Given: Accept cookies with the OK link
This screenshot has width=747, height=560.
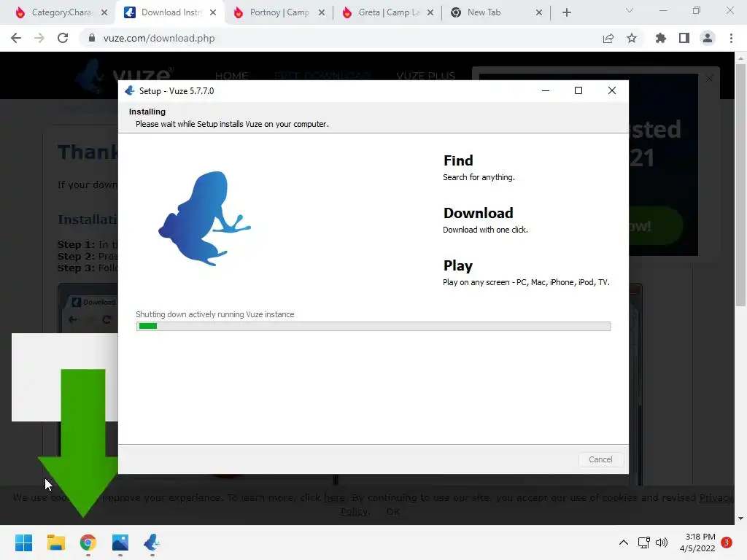Looking at the screenshot, I should tap(393, 511).
